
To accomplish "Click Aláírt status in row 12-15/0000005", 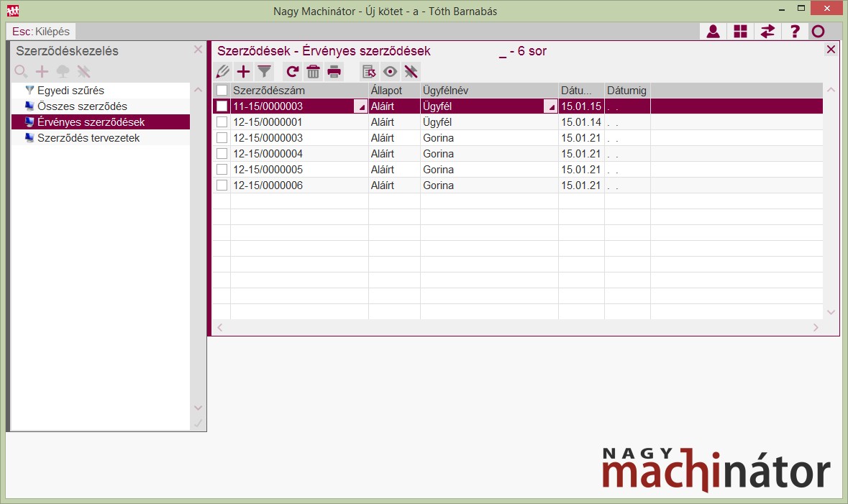I will click(x=383, y=170).
